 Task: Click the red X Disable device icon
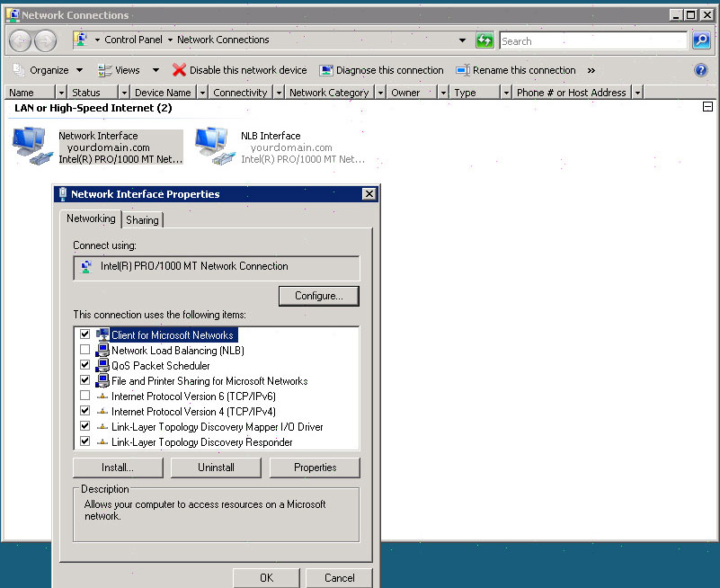(179, 70)
